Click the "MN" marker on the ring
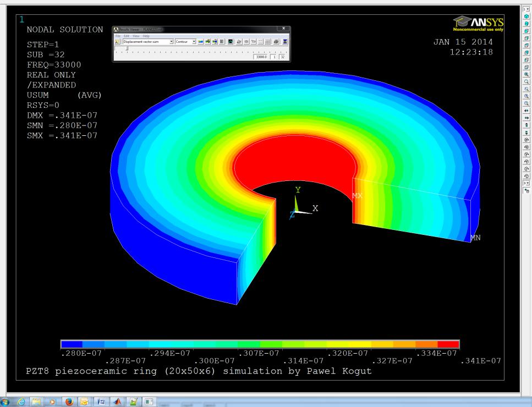 coord(475,238)
